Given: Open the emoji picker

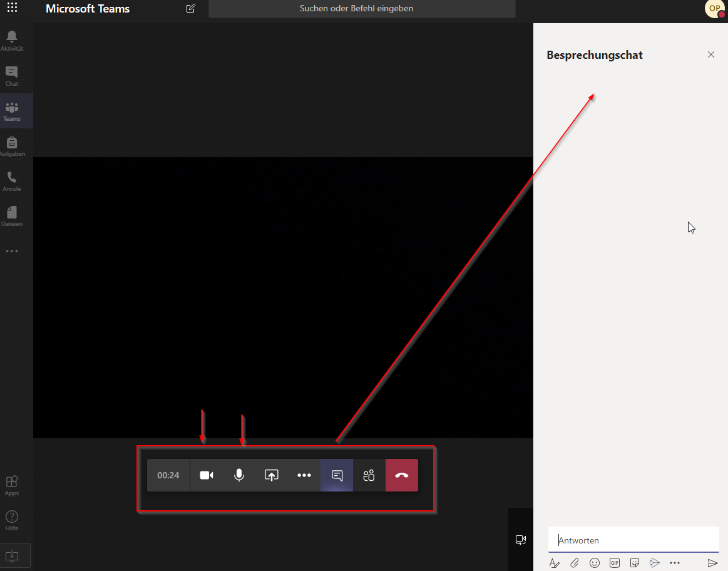Looking at the screenshot, I should click(595, 563).
